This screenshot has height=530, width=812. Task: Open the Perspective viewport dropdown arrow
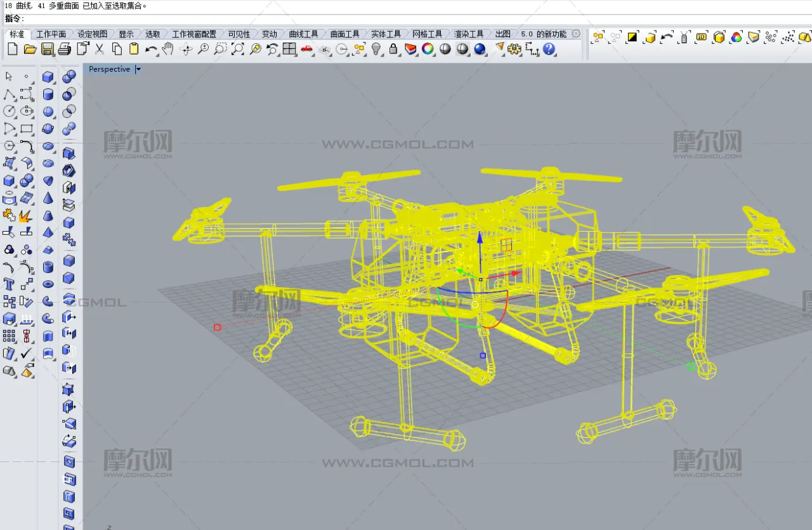pyautogui.click(x=138, y=69)
